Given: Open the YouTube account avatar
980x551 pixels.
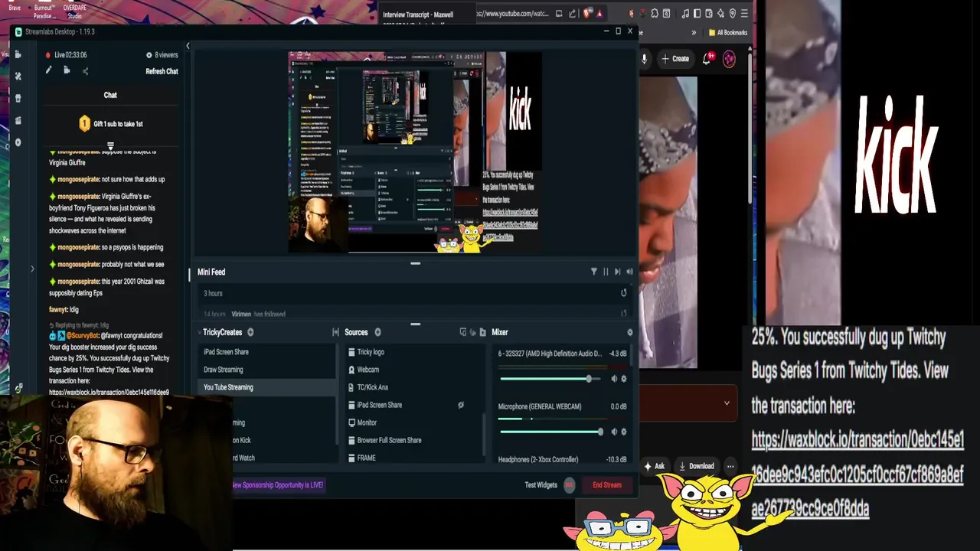Looking at the screenshot, I should pyautogui.click(x=729, y=59).
